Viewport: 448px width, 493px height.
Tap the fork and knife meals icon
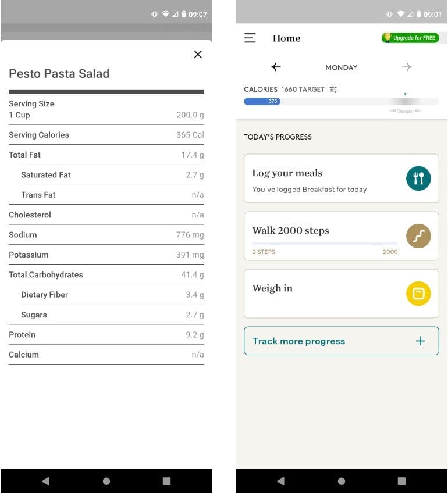[418, 178]
